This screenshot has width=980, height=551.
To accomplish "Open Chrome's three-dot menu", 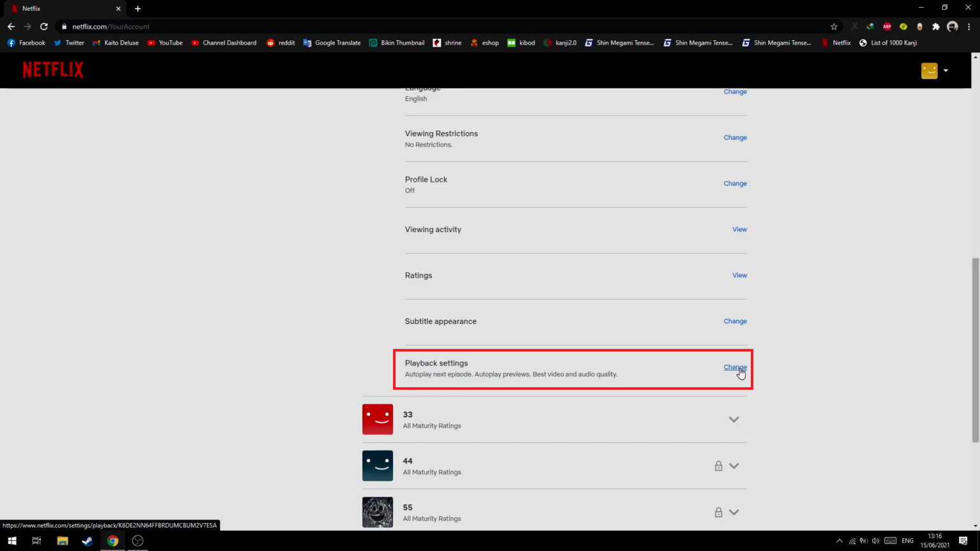I will click(969, 27).
